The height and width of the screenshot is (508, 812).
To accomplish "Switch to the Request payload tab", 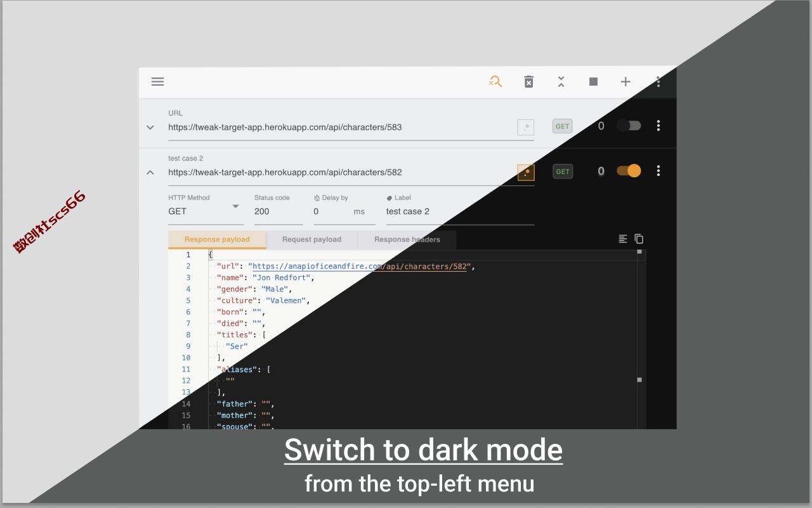I will [311, 239].
